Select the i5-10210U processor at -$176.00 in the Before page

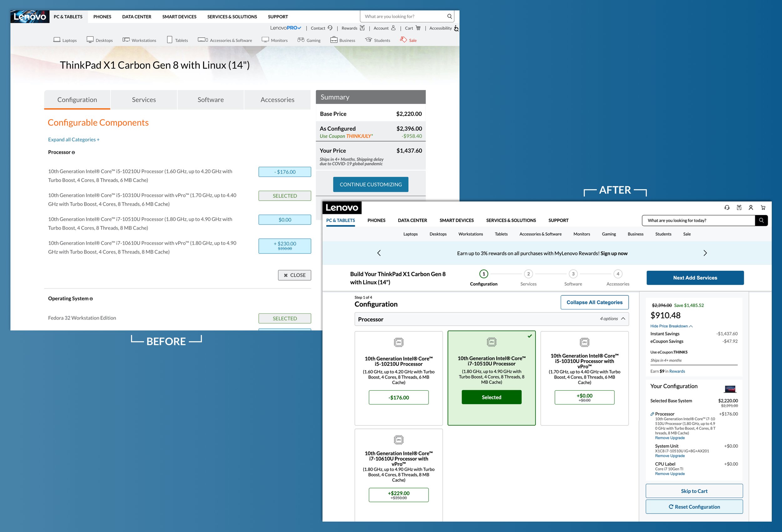[285, 172]
